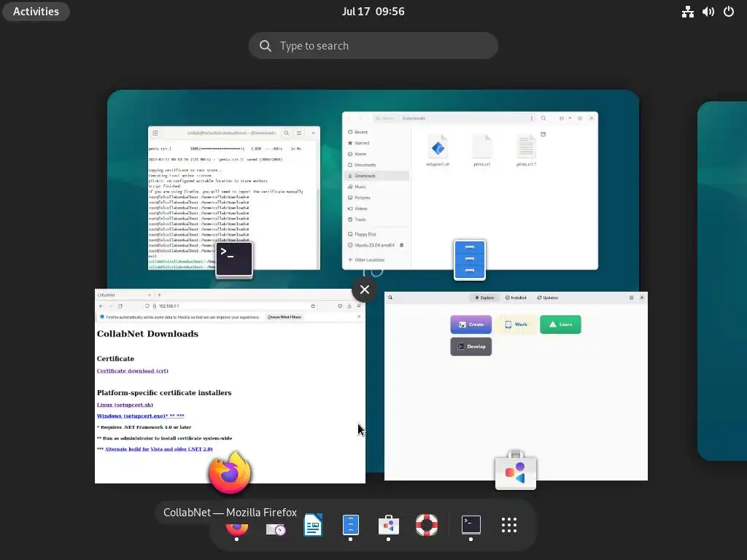Screen dimensions: 747x560
Task: Click the search icon in Software window
Action: (390, 297)
